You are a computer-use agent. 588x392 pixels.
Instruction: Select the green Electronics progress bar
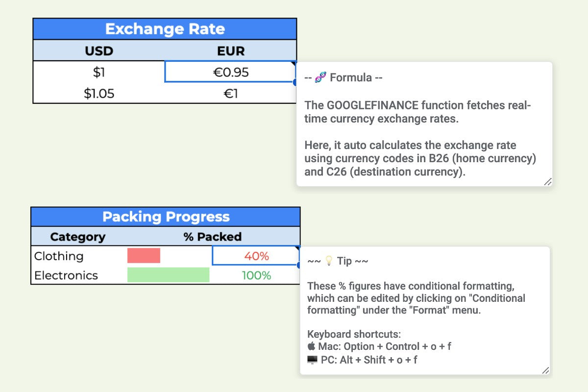coord(168,275)
